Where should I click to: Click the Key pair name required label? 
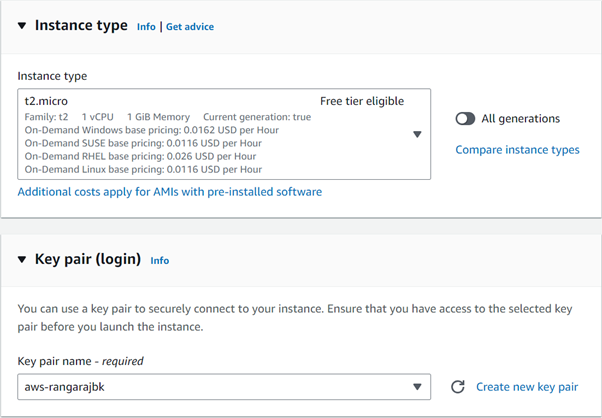[x=80, y=361]
